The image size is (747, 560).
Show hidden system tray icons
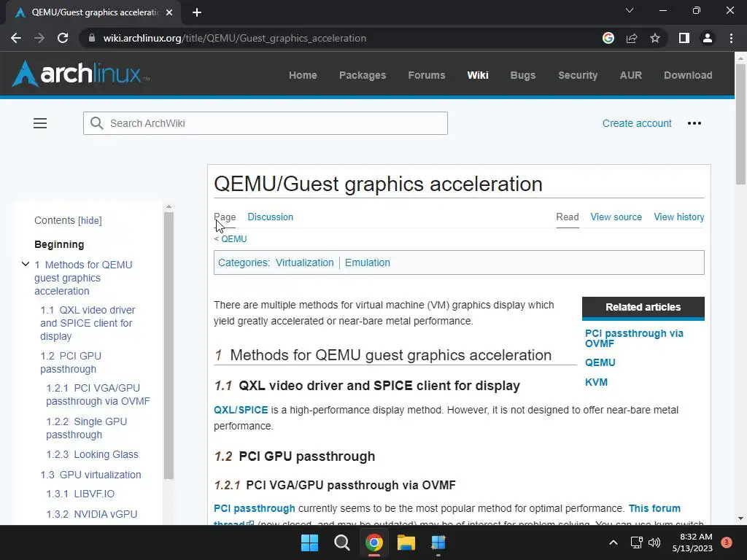point(614,542)
